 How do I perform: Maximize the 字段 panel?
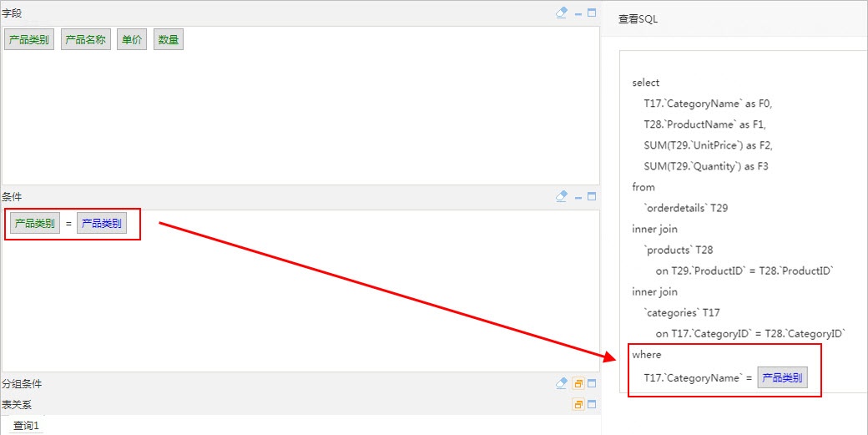592,13
